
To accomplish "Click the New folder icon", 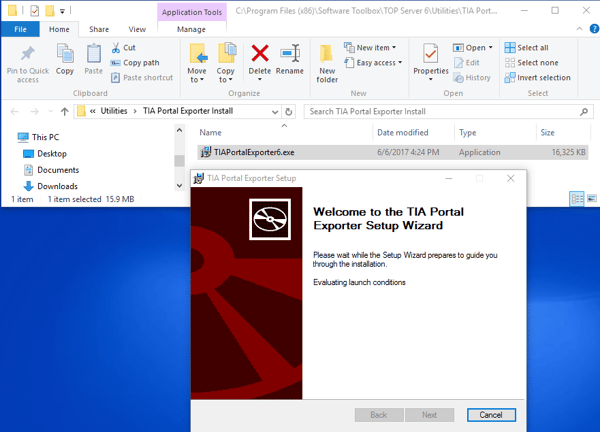I will pyautogui.click(x=327, y=55).
